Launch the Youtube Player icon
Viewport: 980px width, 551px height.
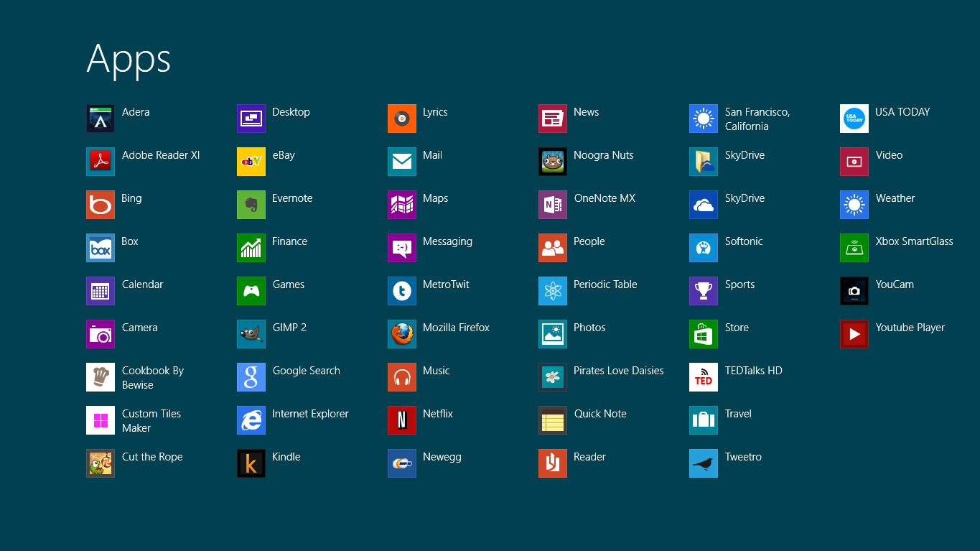pyautogui.click(x=854, y=334)
